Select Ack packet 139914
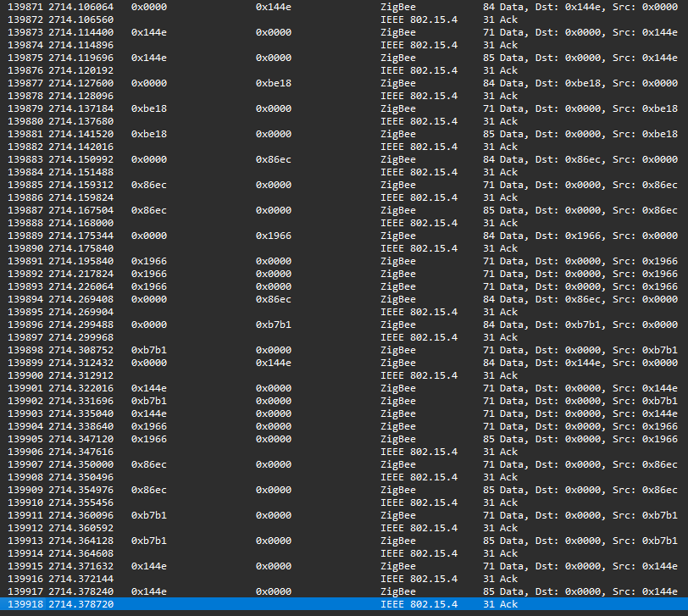Image resolution: width=688 pixels, height=616 pixels. (344, 554)
